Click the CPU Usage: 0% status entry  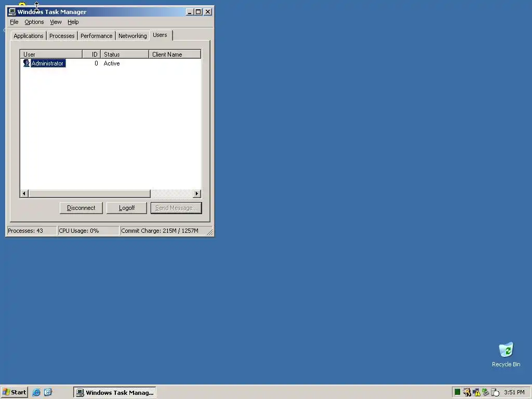pyautogui.click(x=88, y=231)
